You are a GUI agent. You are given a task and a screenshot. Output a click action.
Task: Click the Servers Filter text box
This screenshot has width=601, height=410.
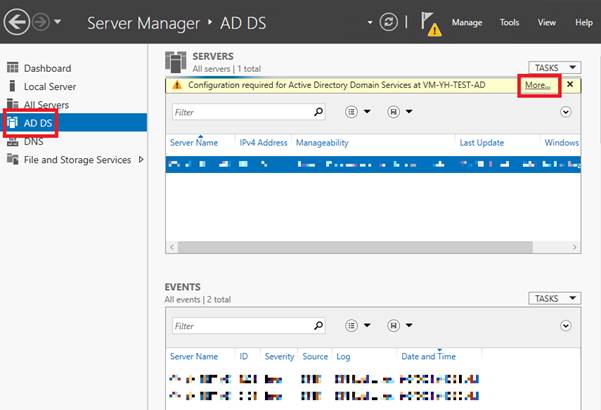pos(243,112)
